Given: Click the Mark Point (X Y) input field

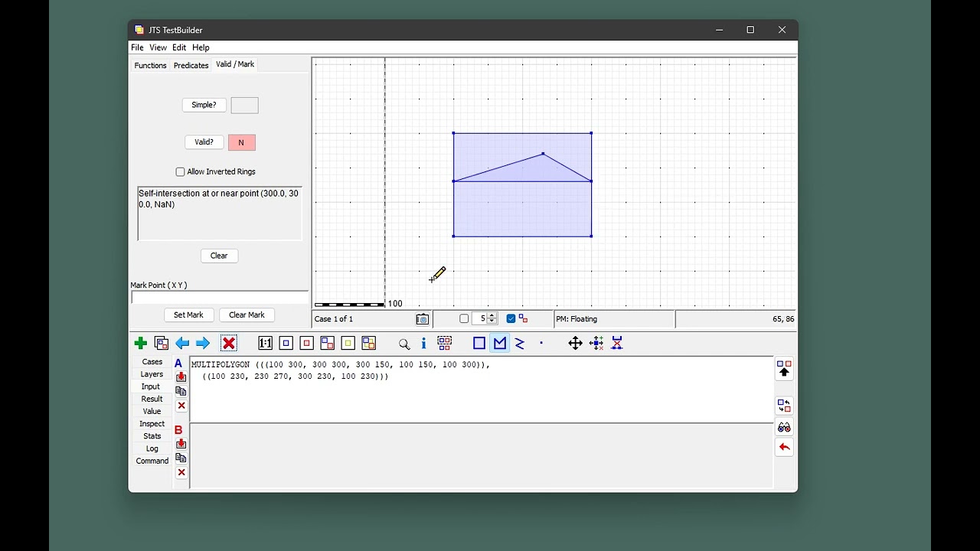Looking at the screenshot, I should [220, 298].
